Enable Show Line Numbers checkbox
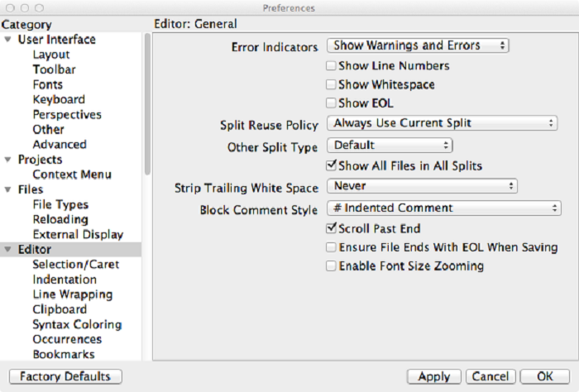This screenshot has height=392, width=579. point(332,66)
